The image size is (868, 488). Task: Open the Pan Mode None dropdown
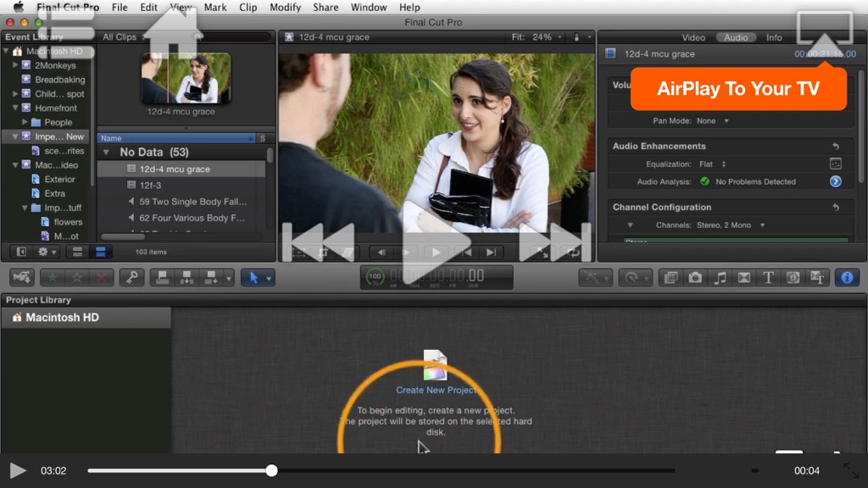pos(712,120)
